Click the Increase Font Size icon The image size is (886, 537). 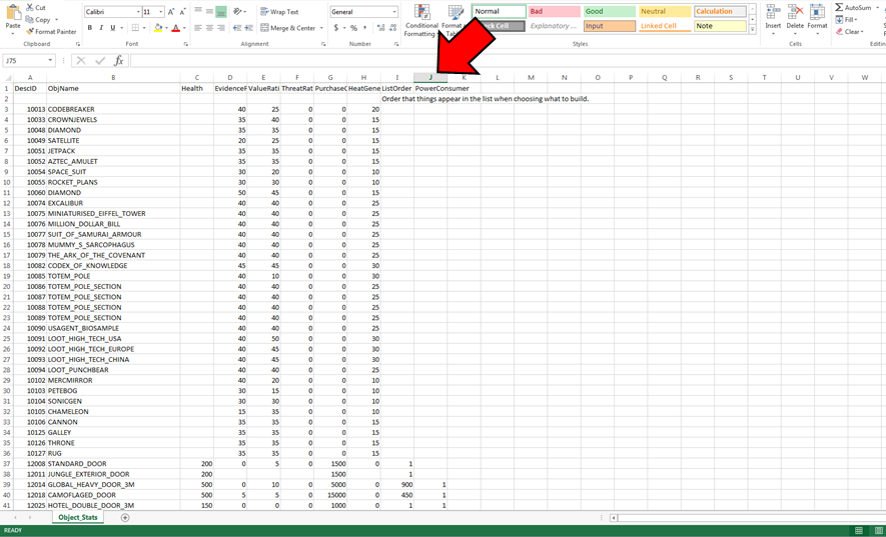[x=171, y=12]
